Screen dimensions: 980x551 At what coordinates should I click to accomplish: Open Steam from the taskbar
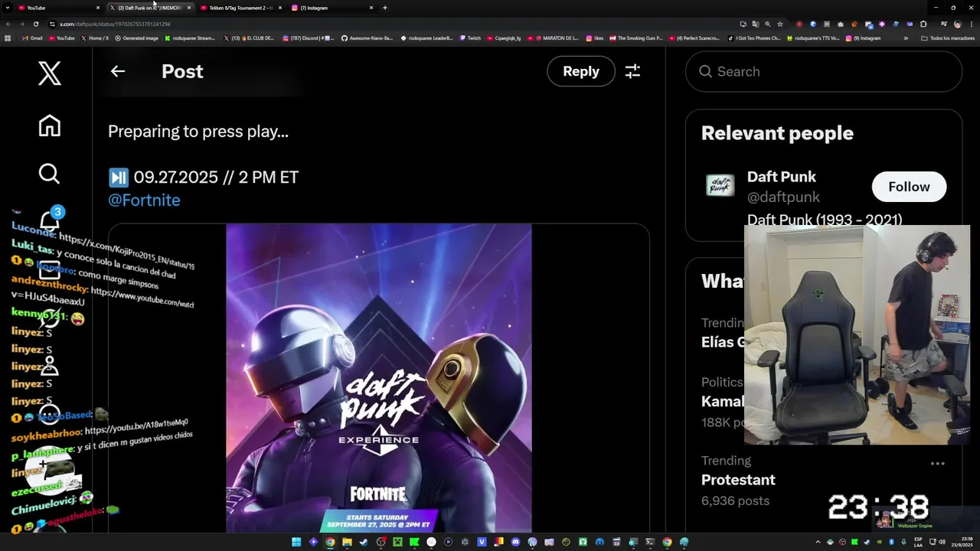(364, 542)
